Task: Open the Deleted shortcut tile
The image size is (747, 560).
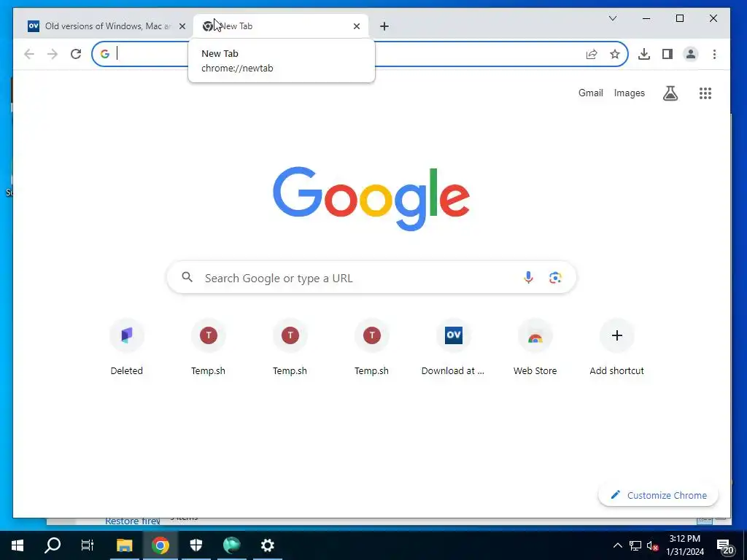Action: (x=127, y=348)
